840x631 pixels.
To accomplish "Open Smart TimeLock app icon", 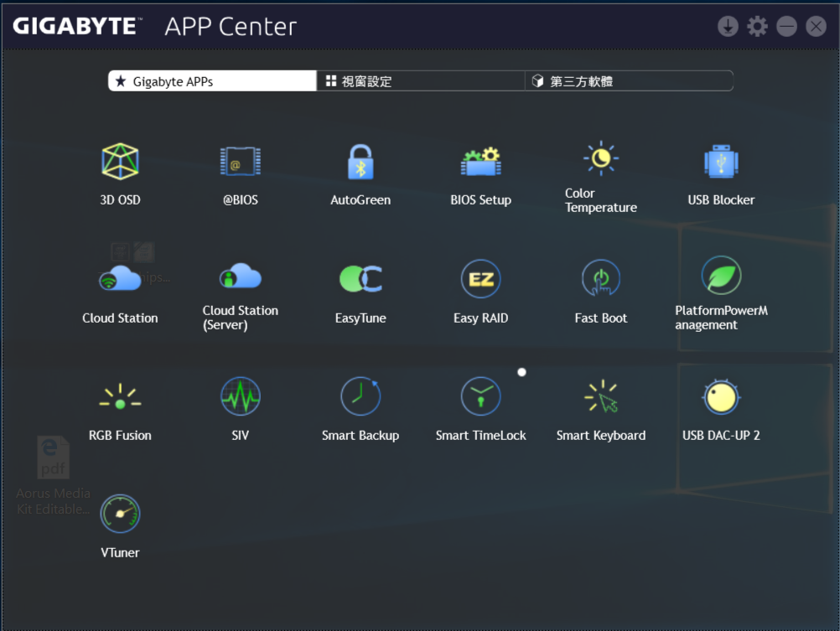I will pos(480,396).
